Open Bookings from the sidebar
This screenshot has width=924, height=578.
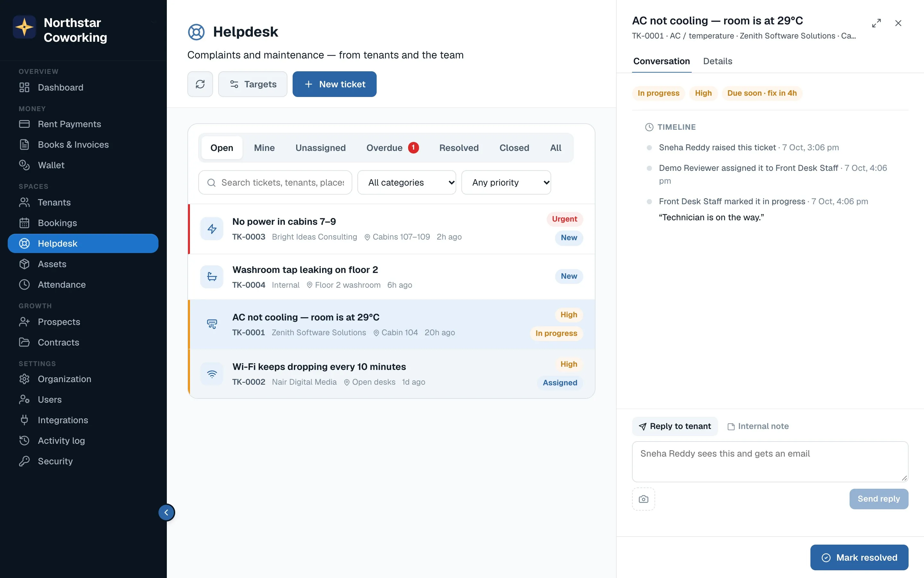coord(83,223)
